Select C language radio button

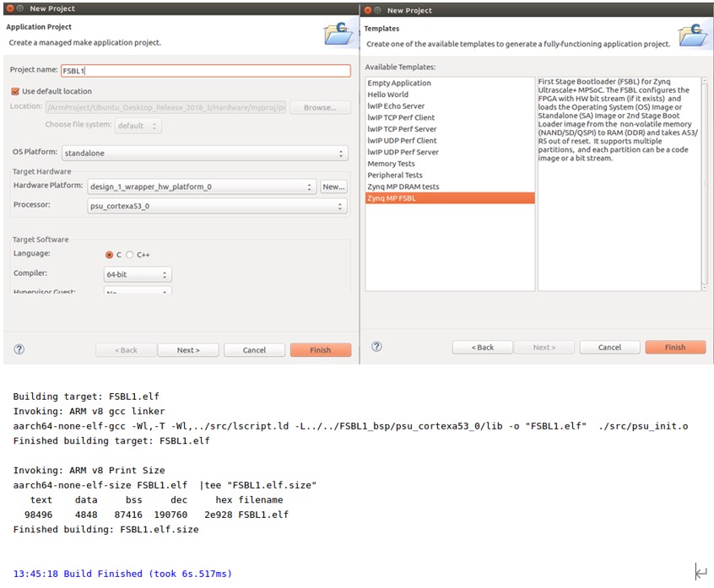109,255
